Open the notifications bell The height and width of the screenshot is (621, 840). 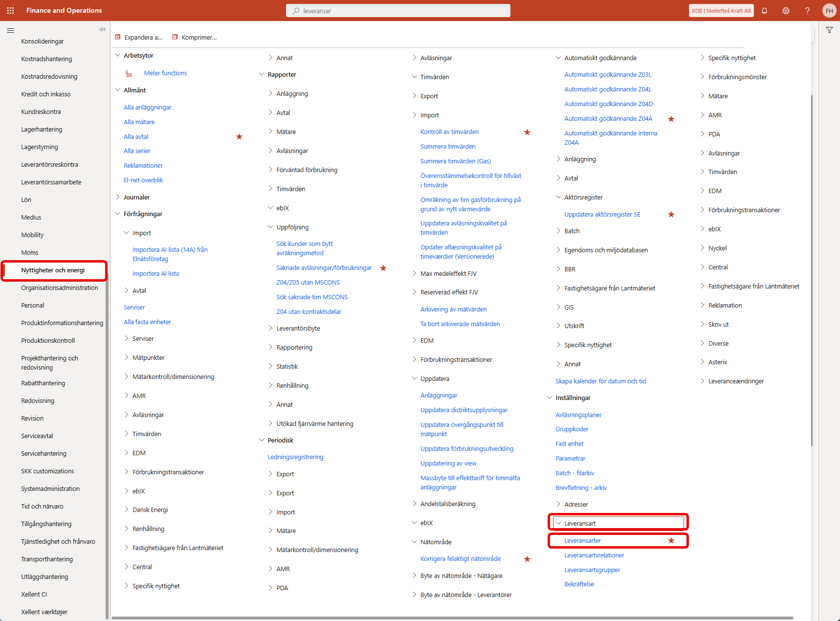(764, 11)
